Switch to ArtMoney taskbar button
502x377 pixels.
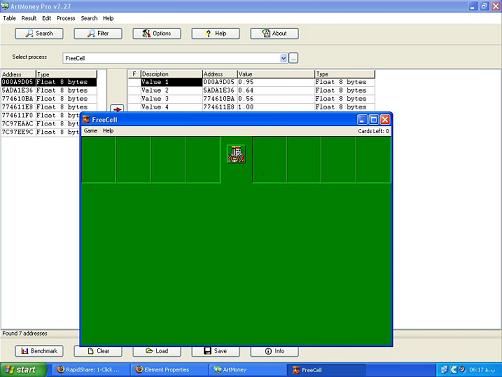[247, 370]
